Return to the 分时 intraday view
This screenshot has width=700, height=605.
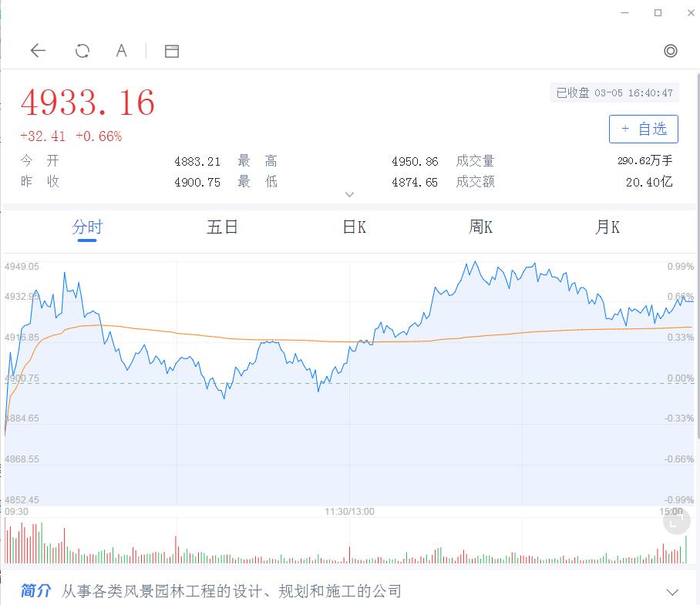87,227
